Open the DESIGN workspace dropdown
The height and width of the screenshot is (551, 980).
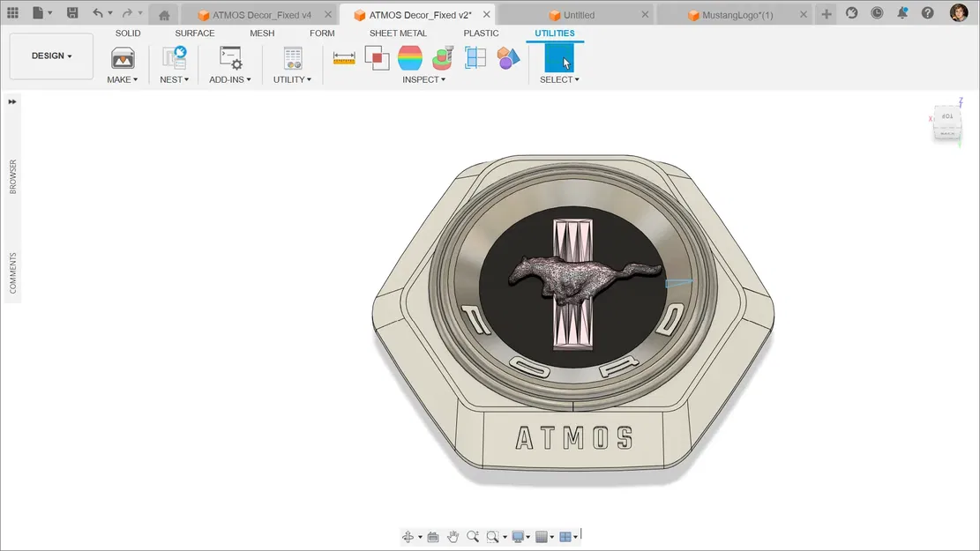coord(50,55)
